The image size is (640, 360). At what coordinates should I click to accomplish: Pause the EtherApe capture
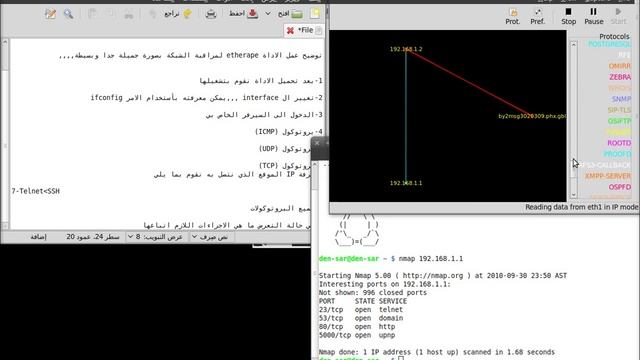[593, 16]
